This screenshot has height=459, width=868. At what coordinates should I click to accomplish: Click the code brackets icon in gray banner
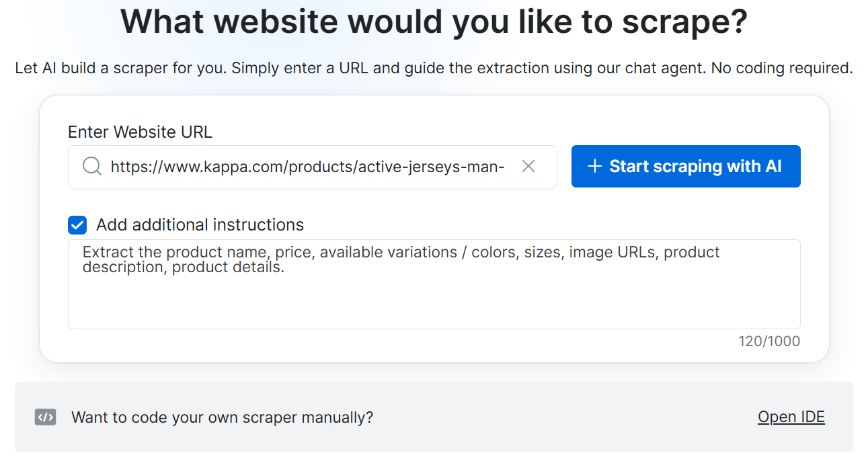tap(45, 417)
